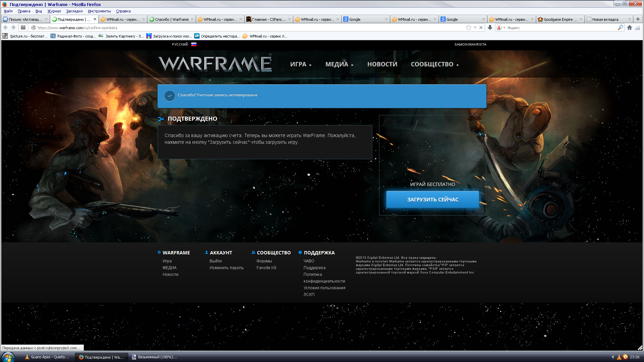
Task: Click the footer Новости link
Action: [x=170, y=275]
